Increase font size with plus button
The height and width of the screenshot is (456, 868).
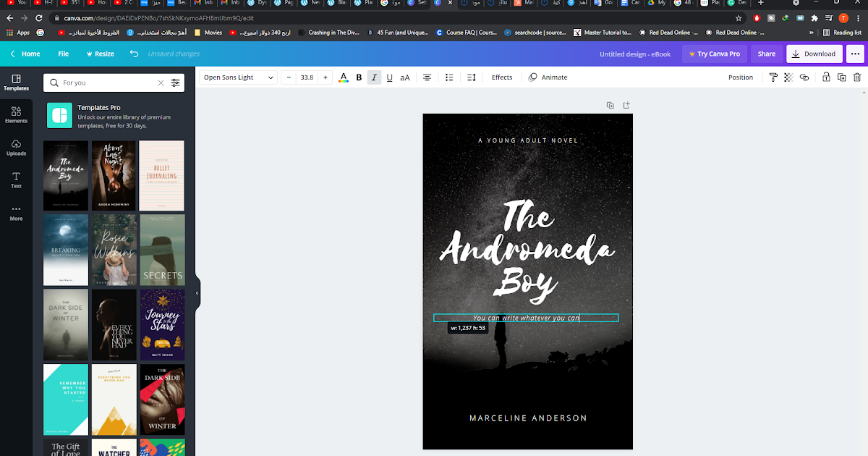325,77
